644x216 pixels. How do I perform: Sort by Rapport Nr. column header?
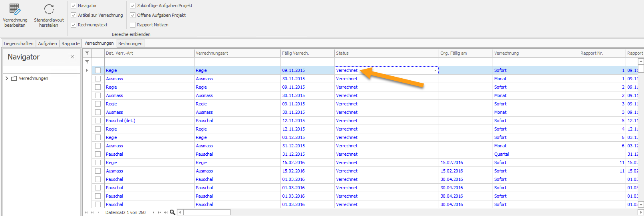(x=602, y=53)
